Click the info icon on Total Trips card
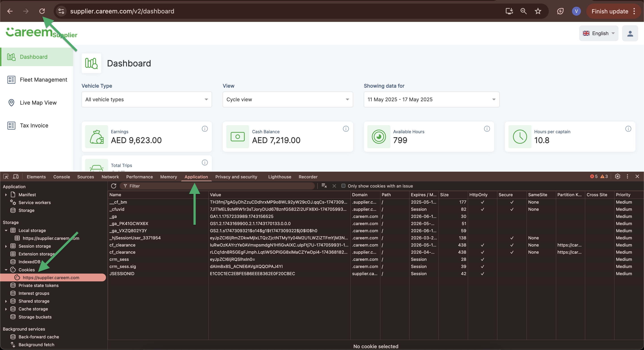Image resolution: width=644 pixels, height=350 pixels. [x=205, y=162]
